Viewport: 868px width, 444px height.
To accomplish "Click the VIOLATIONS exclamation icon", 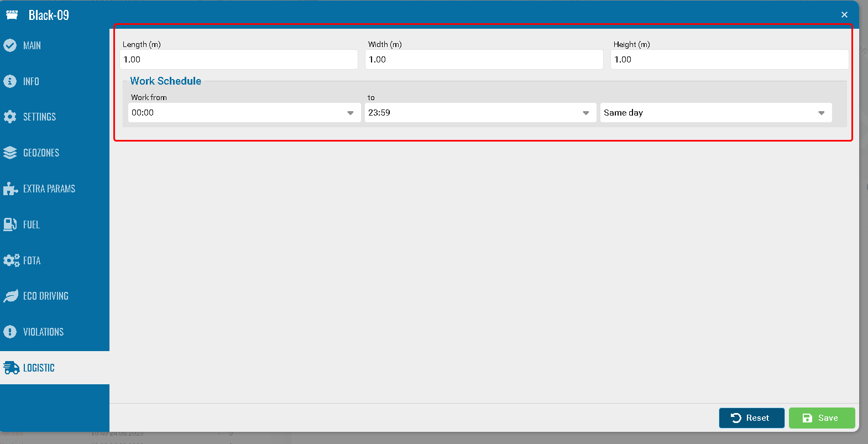I will [x=10, y=332].
